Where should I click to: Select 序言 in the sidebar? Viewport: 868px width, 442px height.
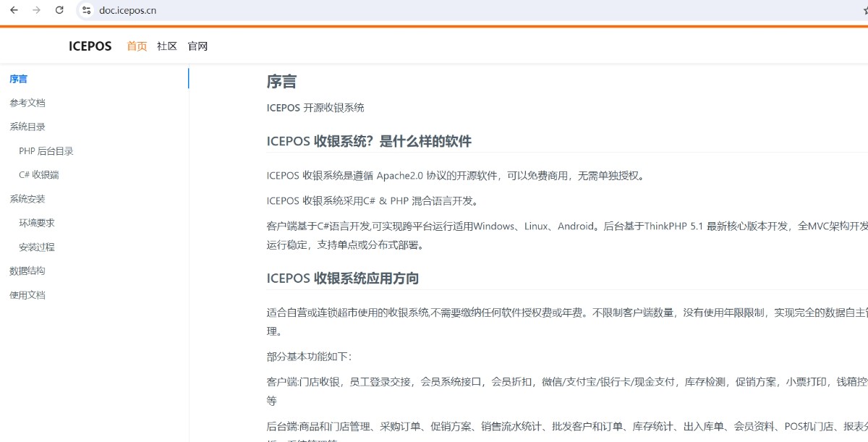[x=19, y=79]
